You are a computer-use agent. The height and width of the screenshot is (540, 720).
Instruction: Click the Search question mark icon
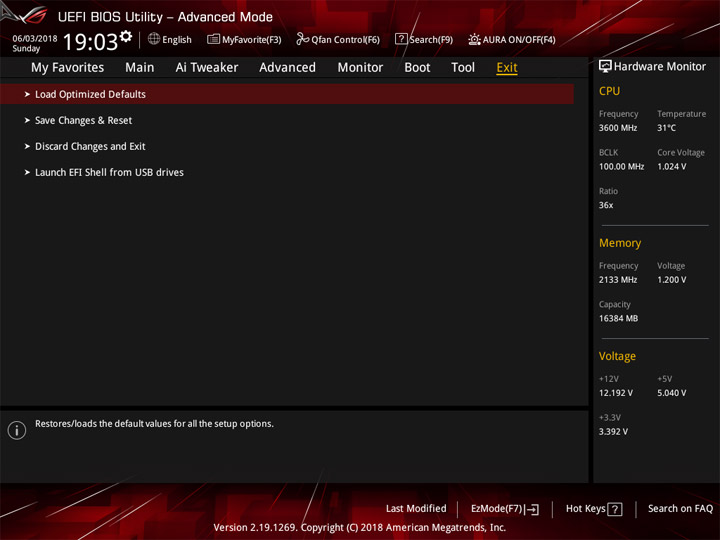401,39
